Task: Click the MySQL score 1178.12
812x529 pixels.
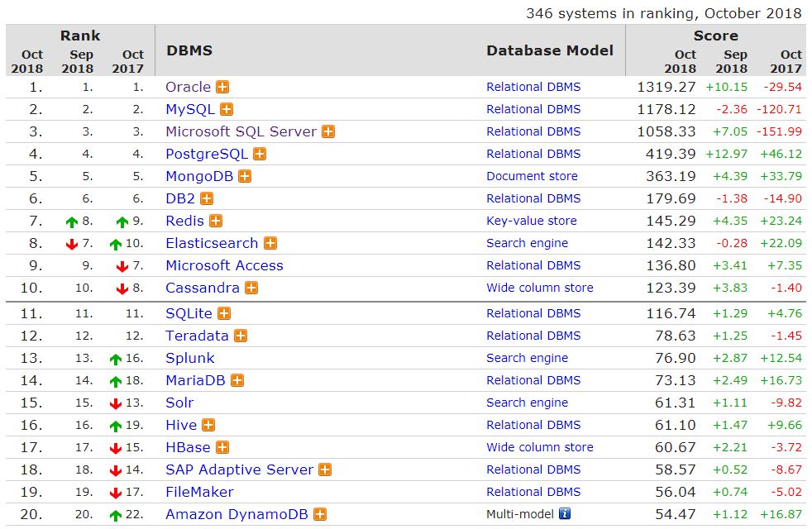Action: point(666,109)
